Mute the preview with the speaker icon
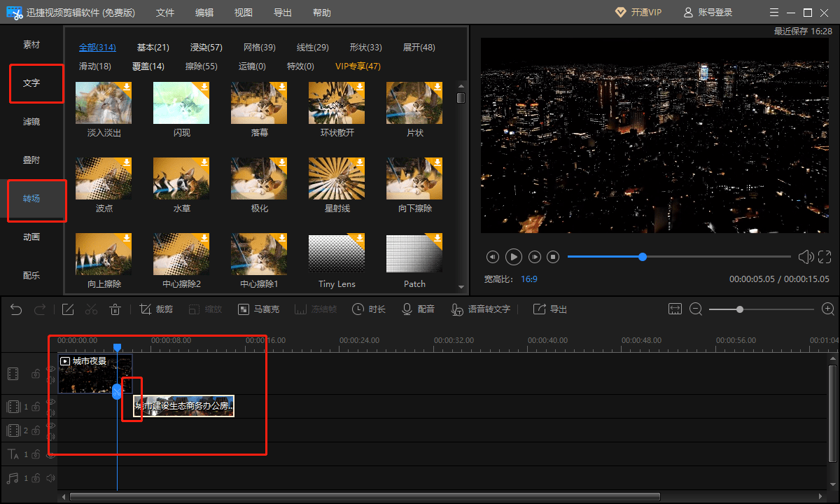The image size is (840, 504). [x=806, y=257]
